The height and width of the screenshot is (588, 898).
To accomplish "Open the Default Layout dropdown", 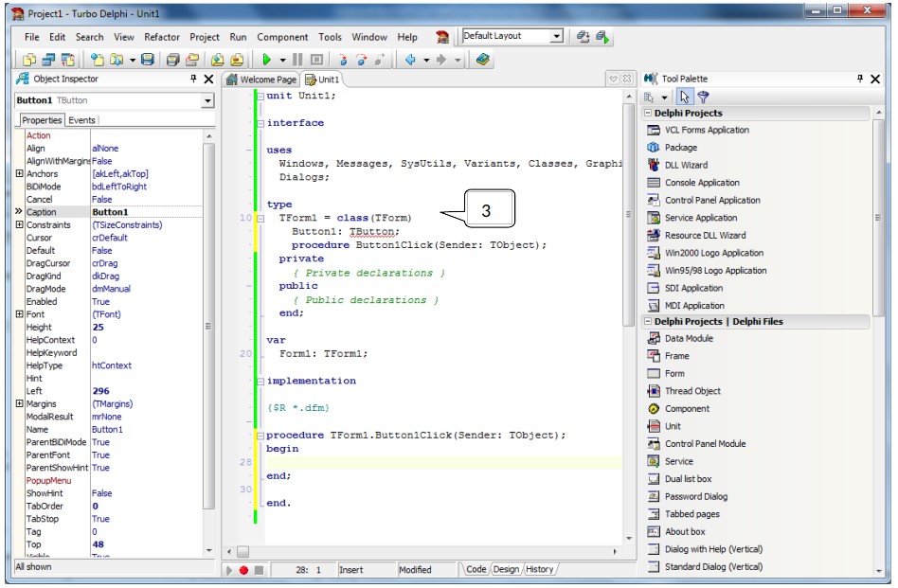I will coord(556,36).
